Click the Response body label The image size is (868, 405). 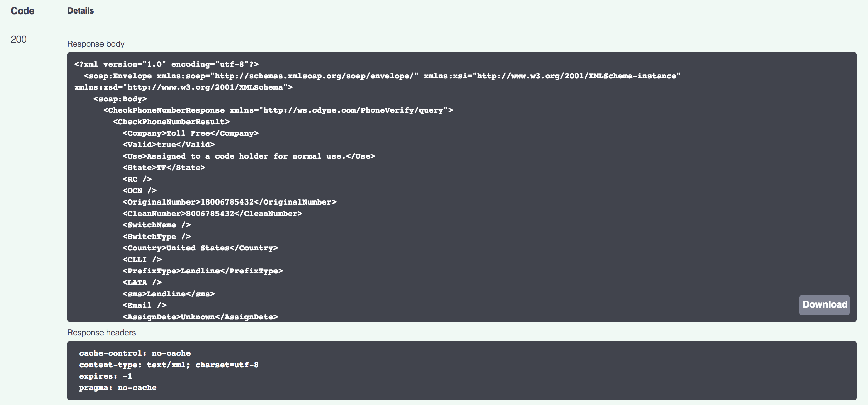96,43
